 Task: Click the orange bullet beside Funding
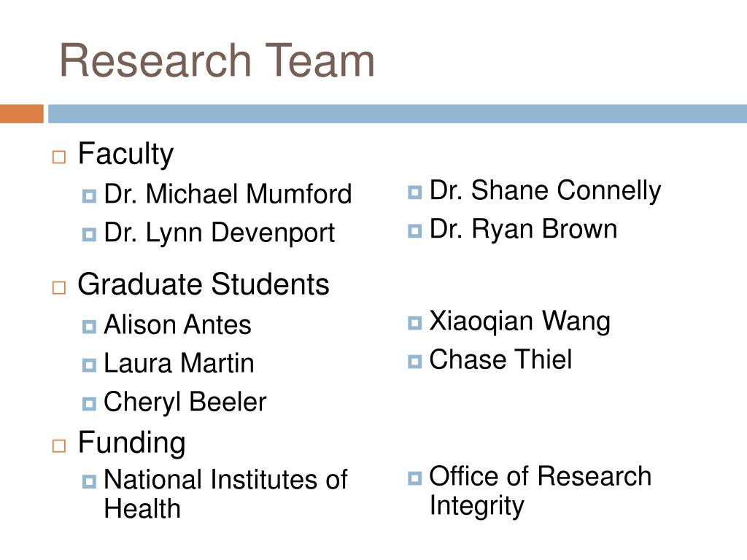pyautogui.click(x=58, y=446)
